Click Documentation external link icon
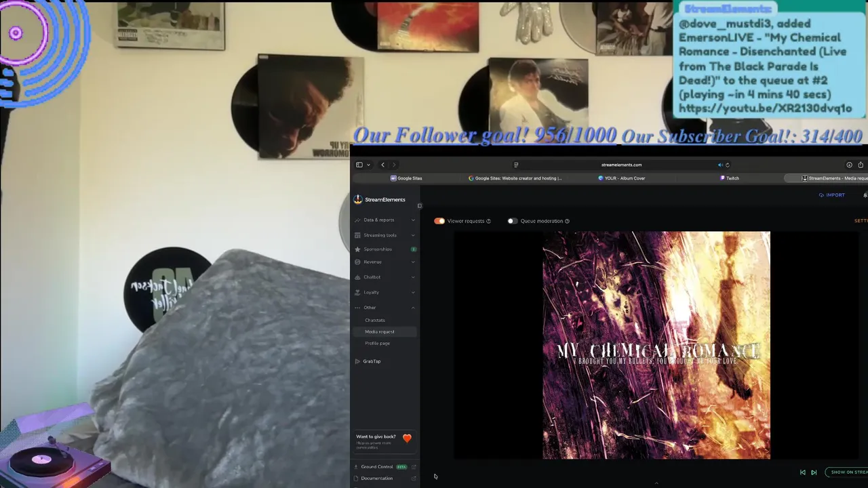Screen dimensions: 868x488 tap(414, 479)
